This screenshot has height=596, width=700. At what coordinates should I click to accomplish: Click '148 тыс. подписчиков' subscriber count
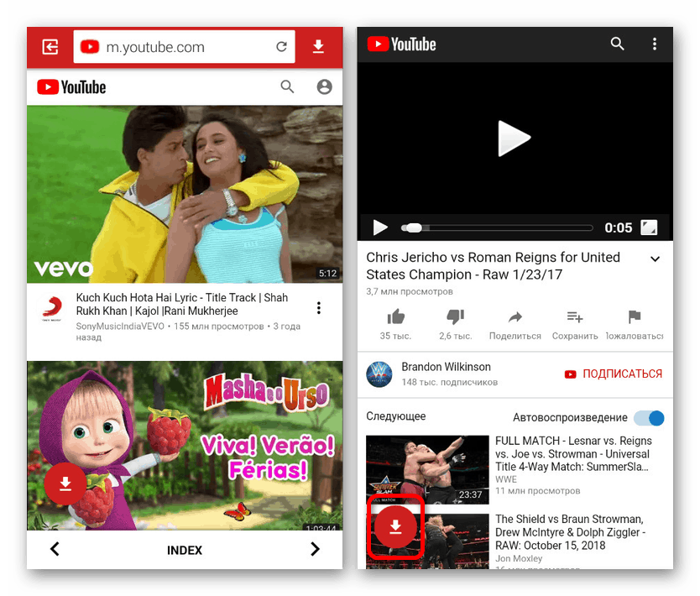(x=450, y=383)
